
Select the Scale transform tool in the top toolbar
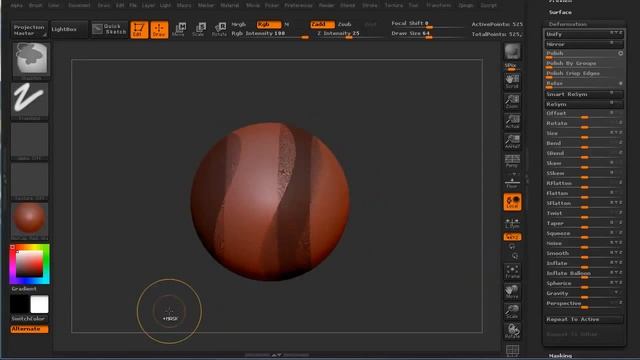click(x=199, y=29)
